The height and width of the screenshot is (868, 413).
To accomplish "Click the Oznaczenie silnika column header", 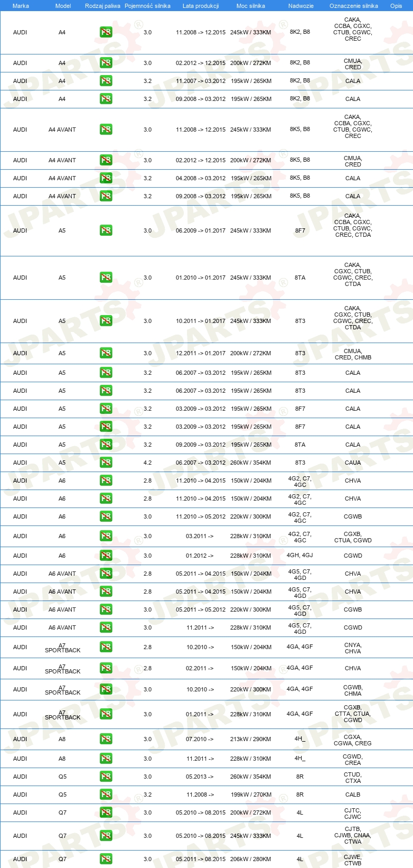I will 353,6.
